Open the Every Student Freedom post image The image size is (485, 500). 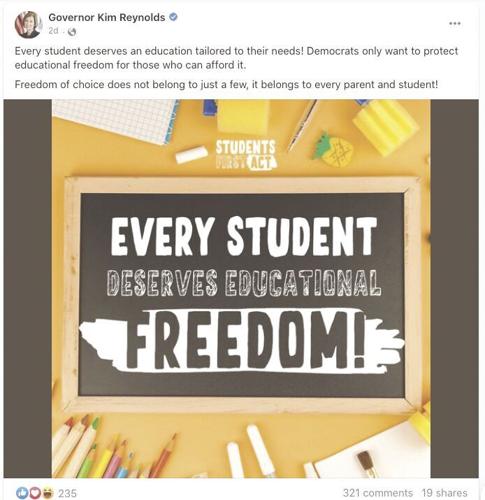[x=241, y=289]
